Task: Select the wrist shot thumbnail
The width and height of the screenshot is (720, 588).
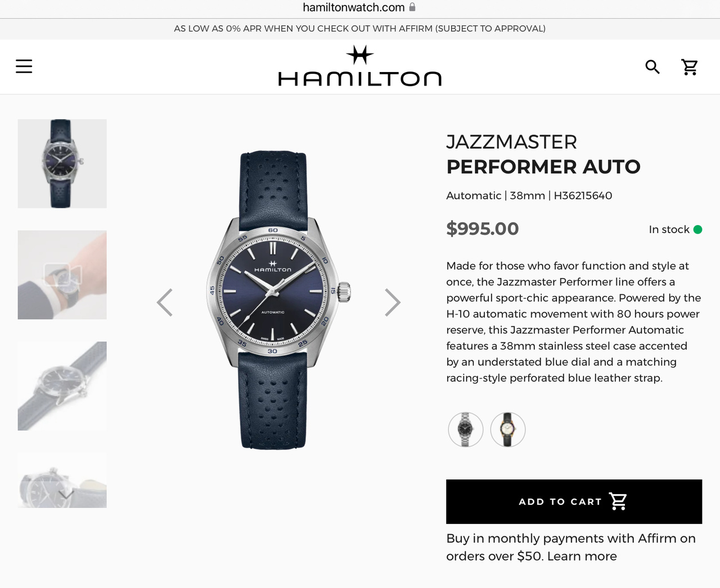Action: pos(62,275)
